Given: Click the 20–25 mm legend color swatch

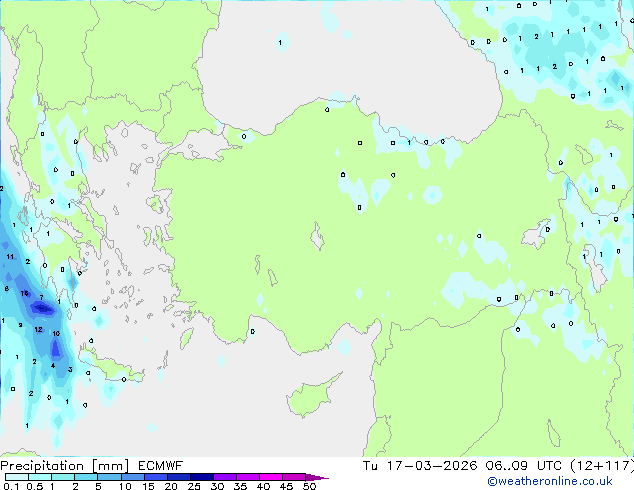Looking at the screenshot, I should pyautogui.click(x=179, y=477).
